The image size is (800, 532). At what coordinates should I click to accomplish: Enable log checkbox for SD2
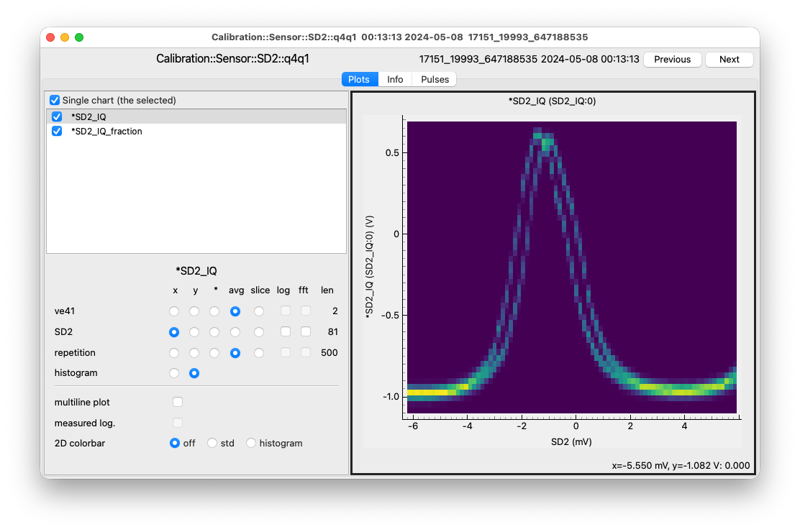[285, 331]
